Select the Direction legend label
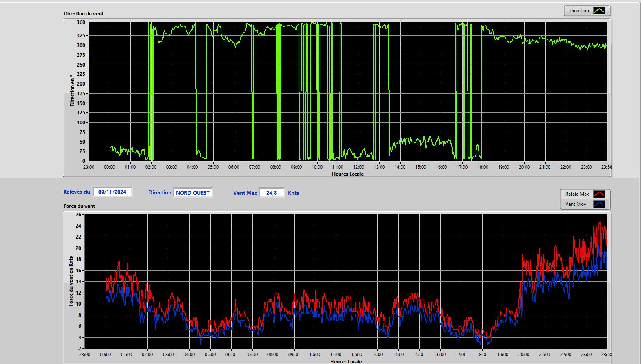The width and height of the screenshot is (641, 364). pyautogui.click(x=579, y=11)
